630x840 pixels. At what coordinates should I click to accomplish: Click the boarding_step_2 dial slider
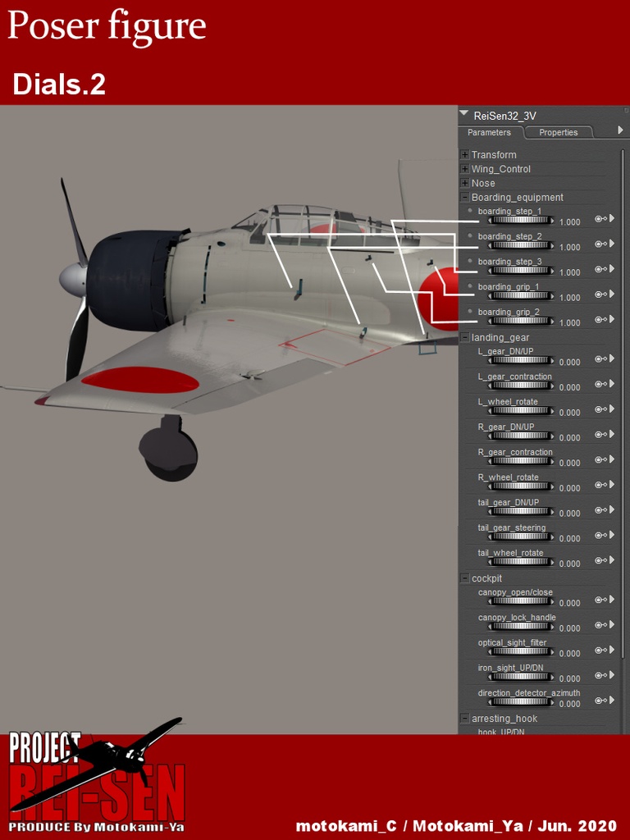click(520, 246)
